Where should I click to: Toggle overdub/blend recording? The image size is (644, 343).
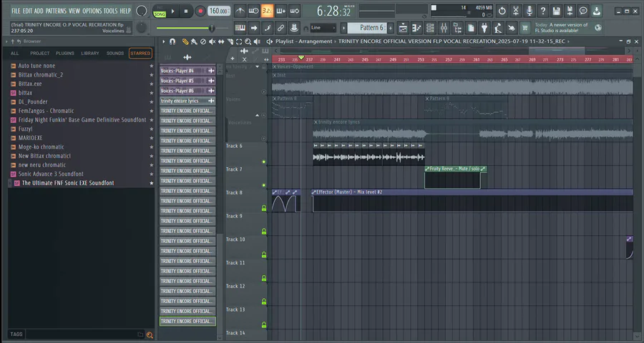pos(281,11)
